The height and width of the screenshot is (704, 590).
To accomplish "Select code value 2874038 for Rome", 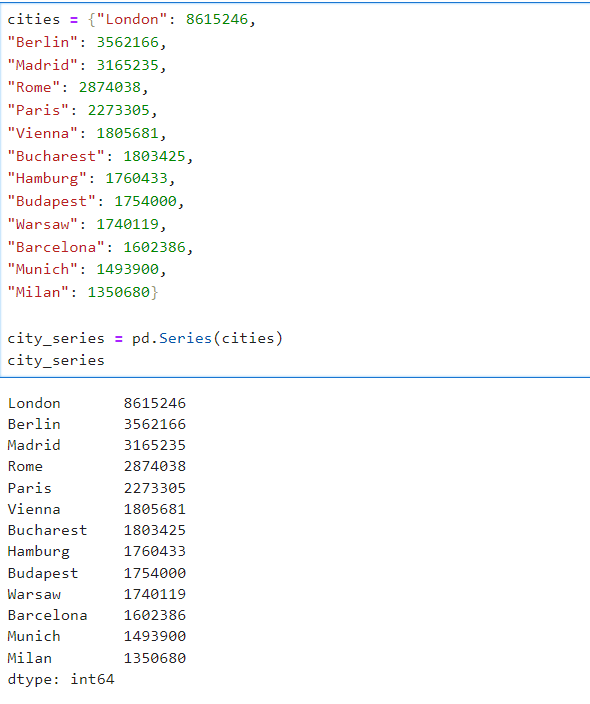I will [110, 87].
